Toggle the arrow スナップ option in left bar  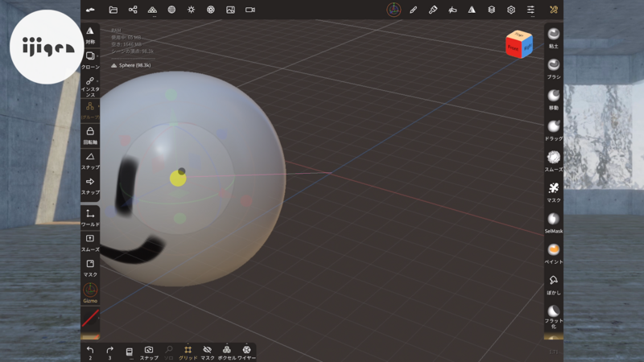(x=90, y=186)
